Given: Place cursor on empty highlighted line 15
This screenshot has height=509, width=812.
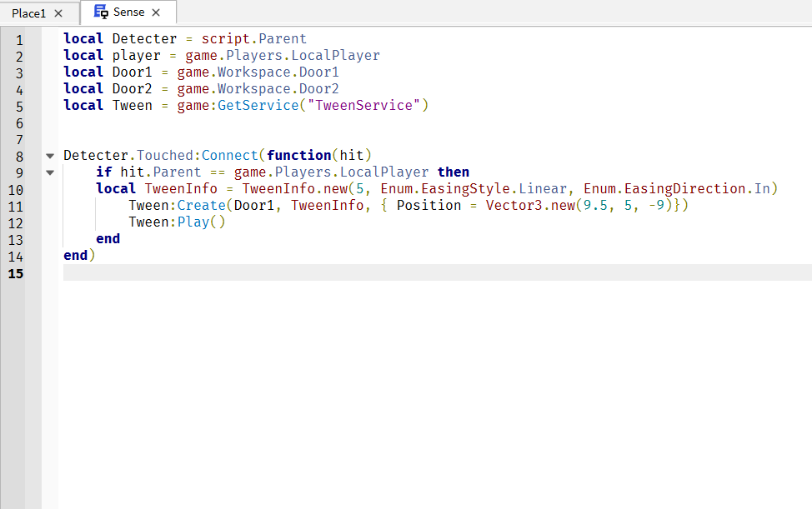Looking at the screenshot, I should 437,272.
